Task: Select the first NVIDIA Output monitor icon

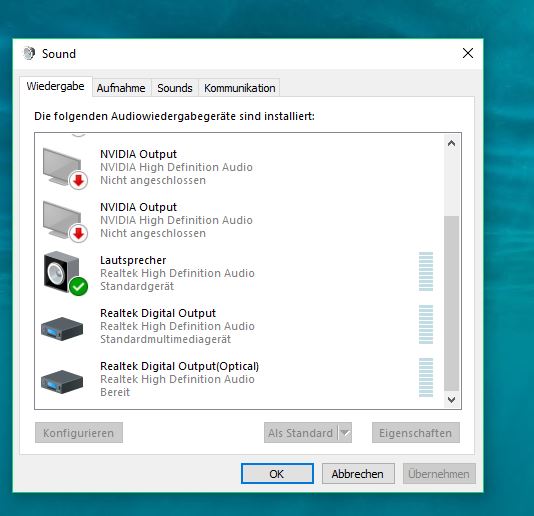Action: [x=64, y=167]
